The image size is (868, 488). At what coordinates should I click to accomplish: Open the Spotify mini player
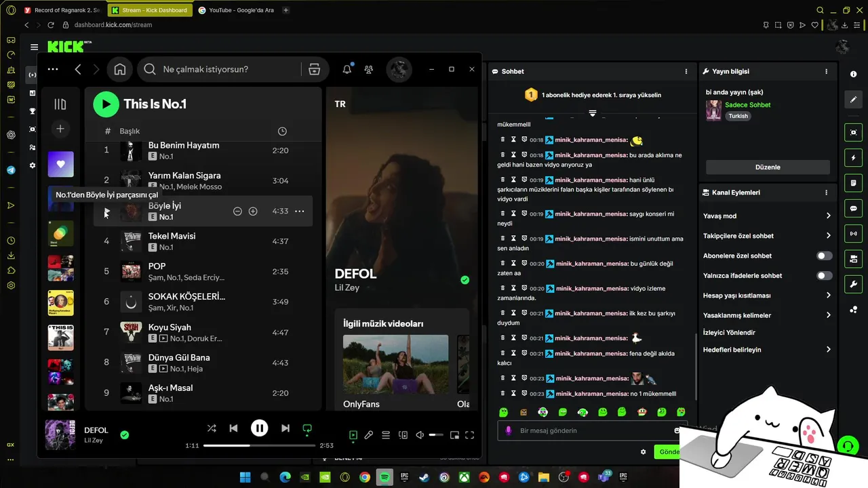(454, 435)
